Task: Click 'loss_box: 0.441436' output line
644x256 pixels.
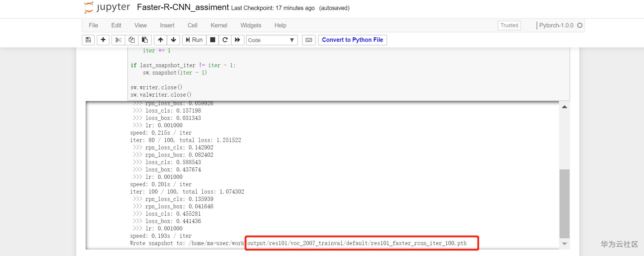Action: point(167,221)
